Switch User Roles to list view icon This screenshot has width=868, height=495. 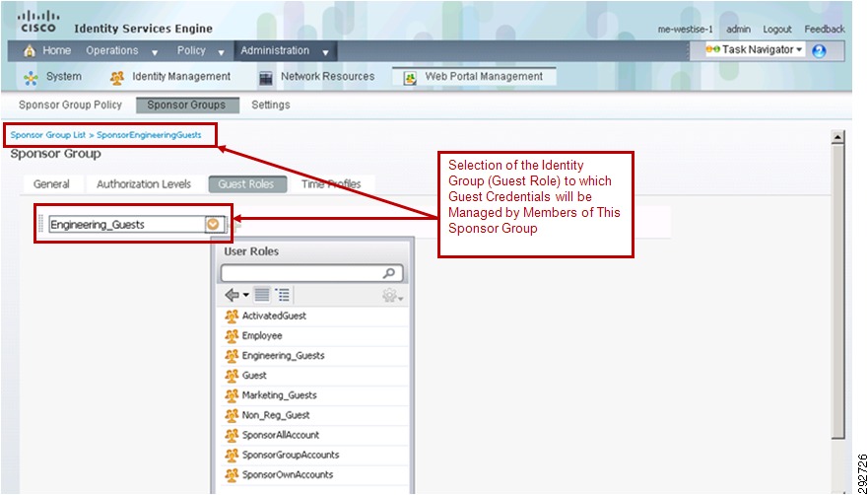(x=262, y=296)
